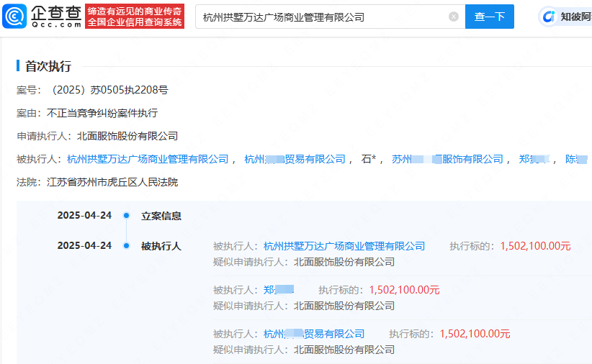
Task: Open 杭州拱墅万达广场商业管理有限公司 link in timeline details
Action: [x=344, y=246]
